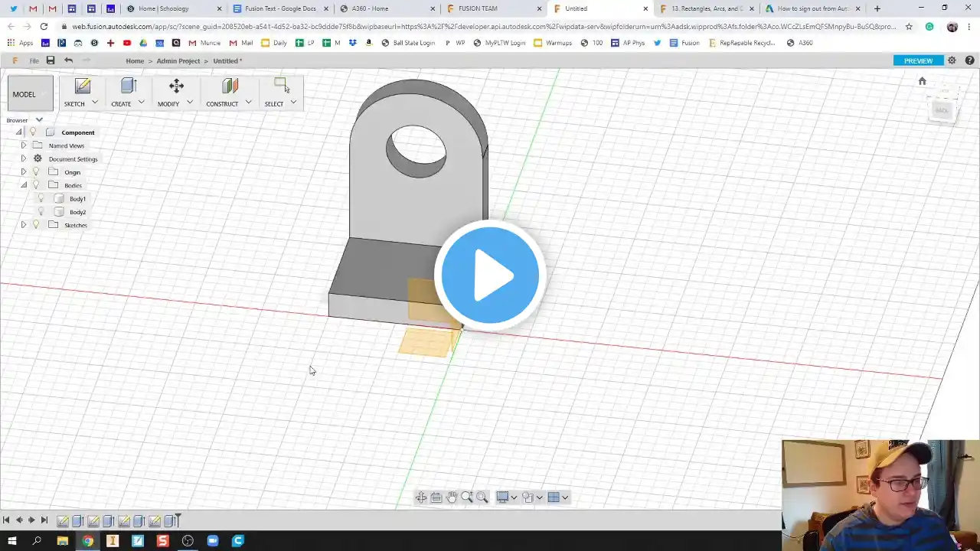
Task: Activate the Select window tool icon
Action: pos(281,85)
